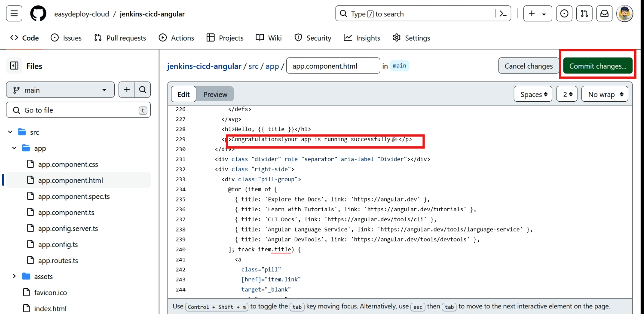Screen dimensions: 644x314
Task: Collapse the app folder chevron
Action: tap(14, 148)
